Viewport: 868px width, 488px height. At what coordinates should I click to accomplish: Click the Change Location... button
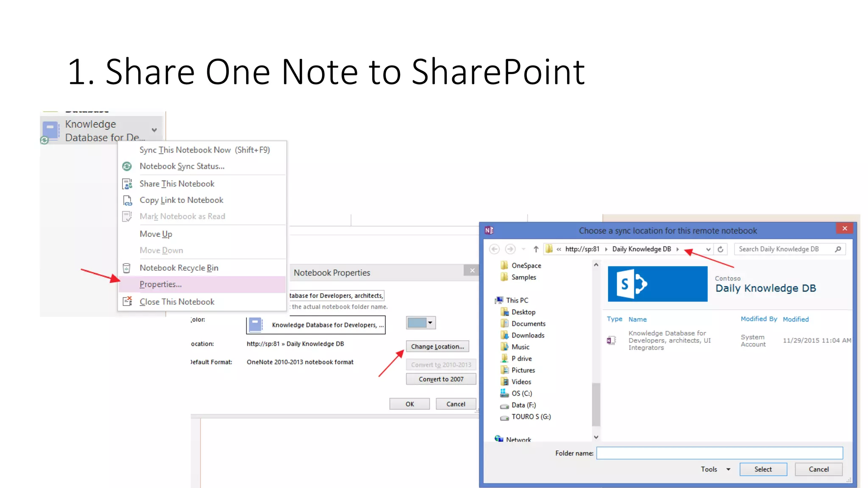437,347
